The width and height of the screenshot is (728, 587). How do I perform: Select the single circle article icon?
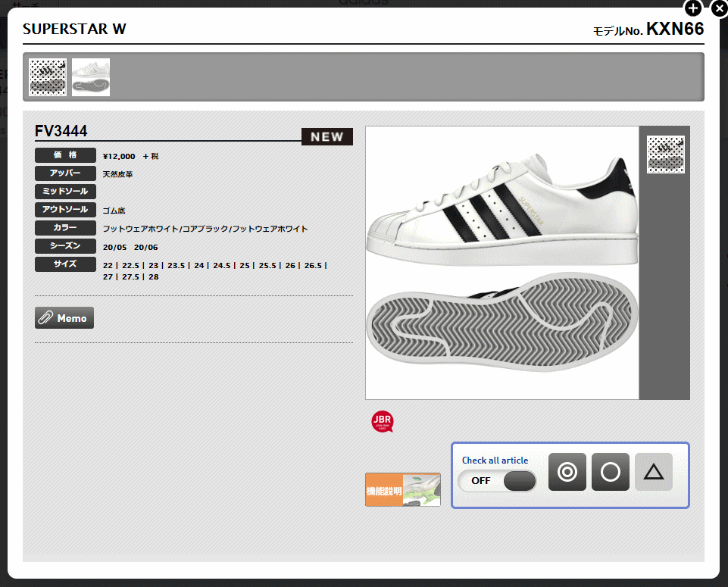click(x=610, y=471)
